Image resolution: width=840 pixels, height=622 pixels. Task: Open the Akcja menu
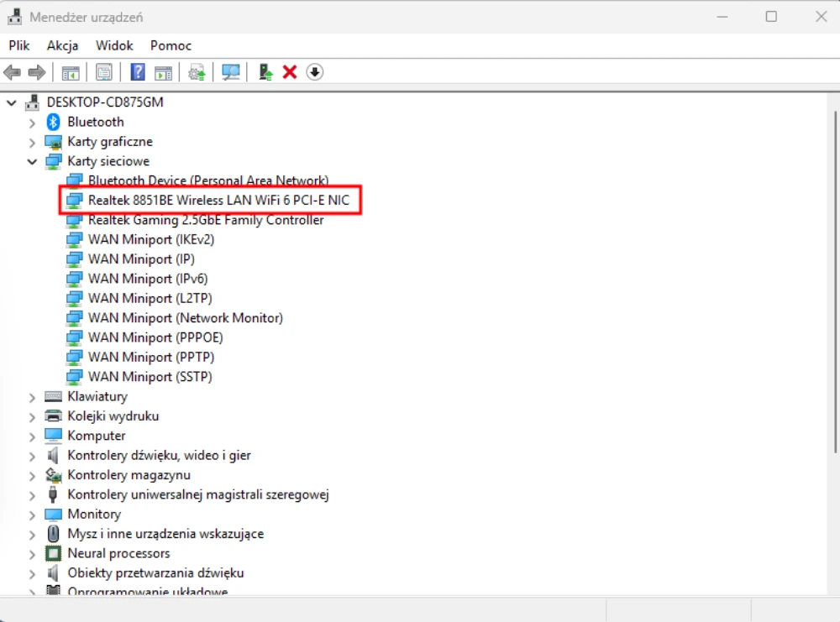click(x=63, y=45)
